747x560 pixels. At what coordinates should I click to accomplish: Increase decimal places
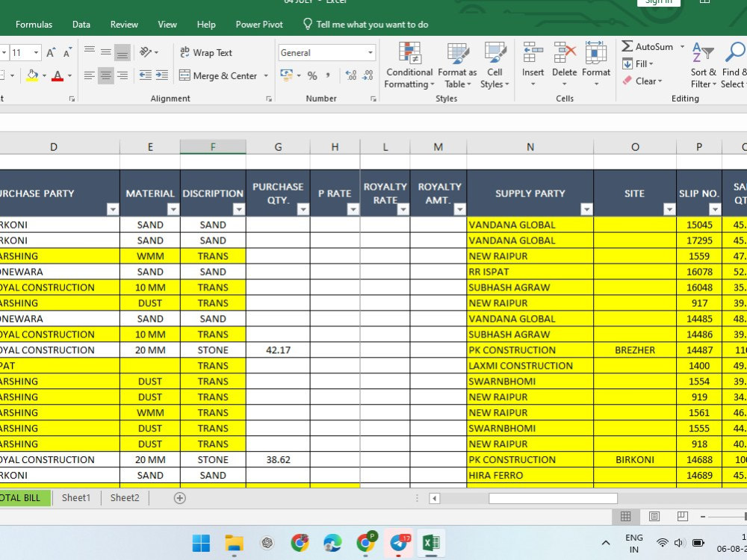[350, 75]
